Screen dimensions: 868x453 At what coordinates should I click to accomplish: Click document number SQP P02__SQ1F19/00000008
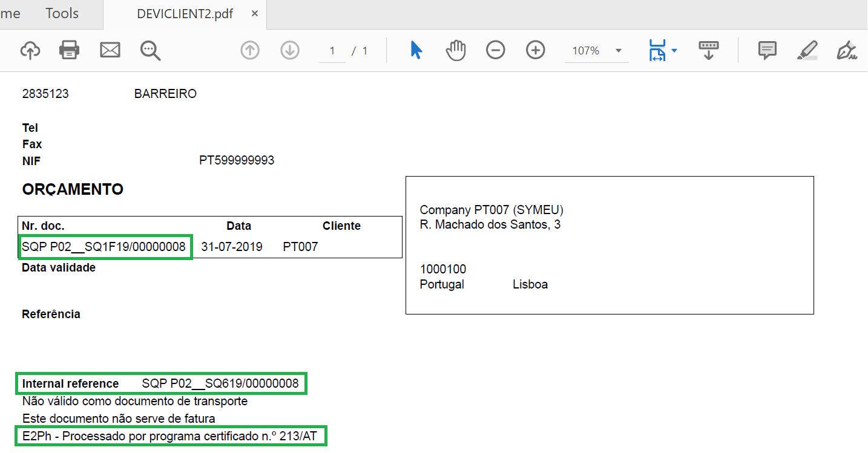click(104, 247)
